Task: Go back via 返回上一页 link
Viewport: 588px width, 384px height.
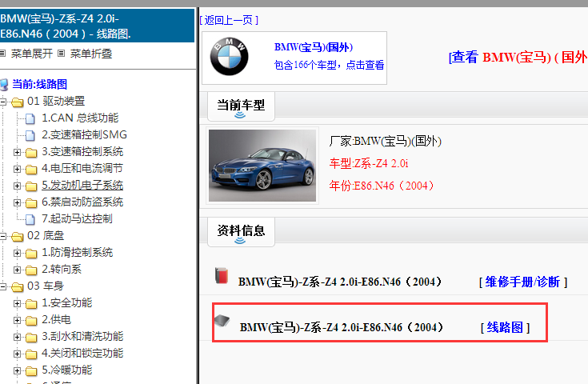Action: tap(229, 20)
